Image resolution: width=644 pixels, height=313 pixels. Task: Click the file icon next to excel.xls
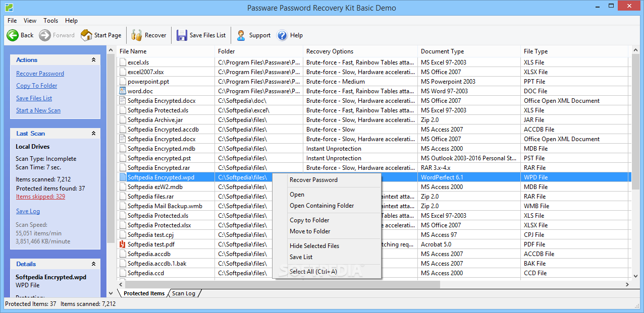(x=122, y=62)
